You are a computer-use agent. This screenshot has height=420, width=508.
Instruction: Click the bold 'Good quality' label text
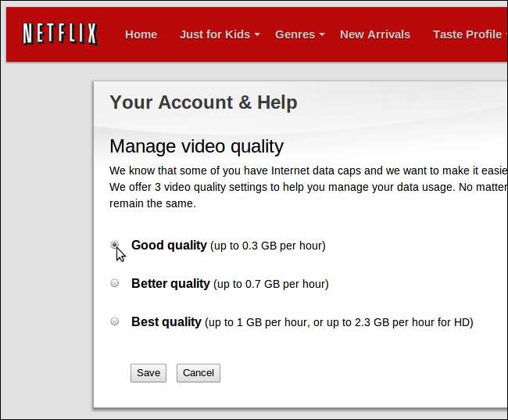coord(169,245)
